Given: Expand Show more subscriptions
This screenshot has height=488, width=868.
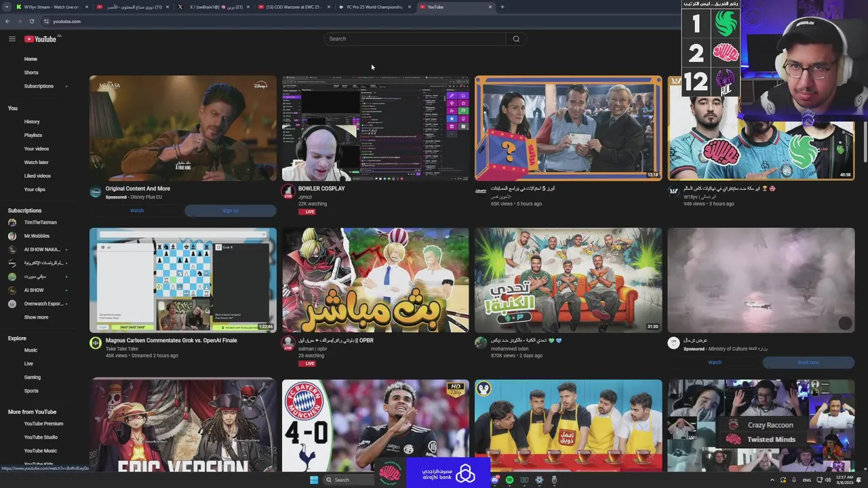Looking at the screenshot, I should (36, 317).
